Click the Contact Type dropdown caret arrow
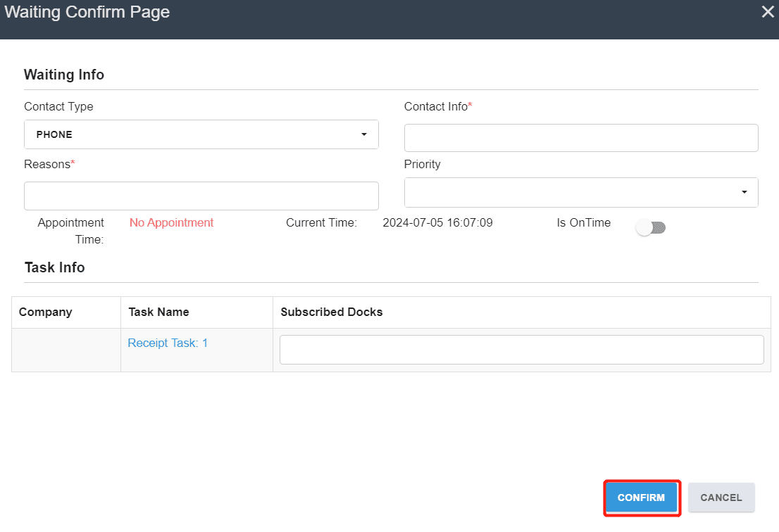Viewport: 779px width, 532px height. (363, 134)
